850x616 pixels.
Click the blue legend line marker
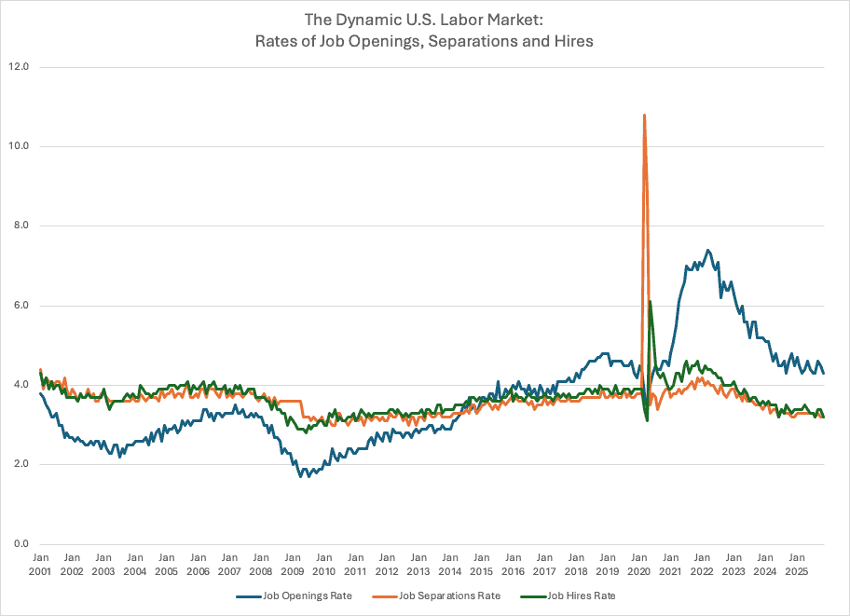(x=248, y=595)
